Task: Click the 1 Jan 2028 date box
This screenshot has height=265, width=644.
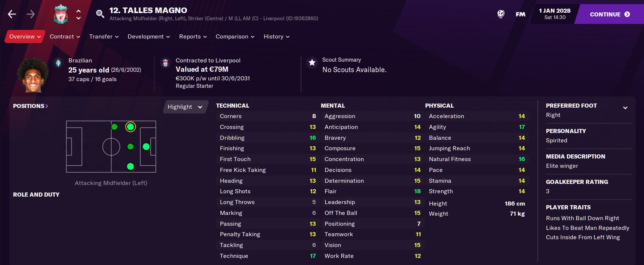Action: [554, 14]
